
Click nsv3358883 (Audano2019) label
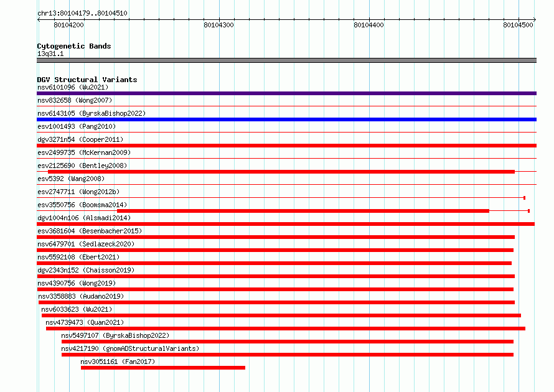[x=81, y=296]
